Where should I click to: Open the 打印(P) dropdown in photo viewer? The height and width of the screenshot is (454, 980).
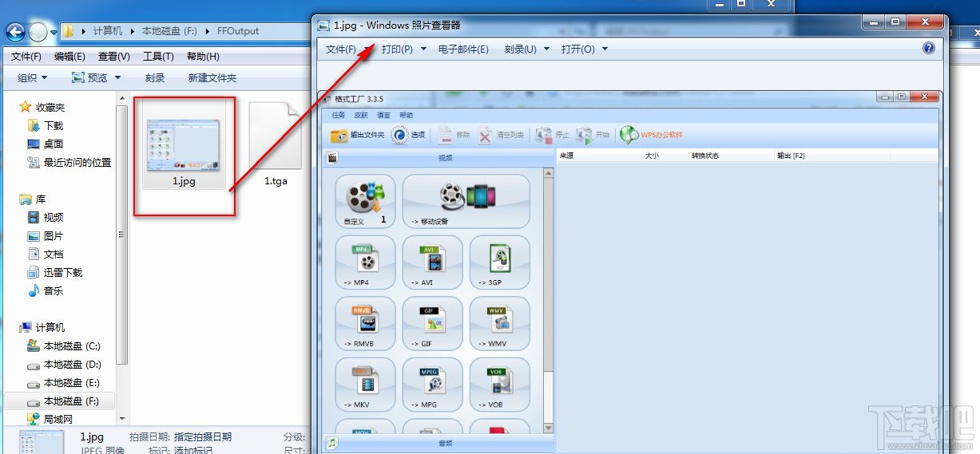(x=403, y=49)
